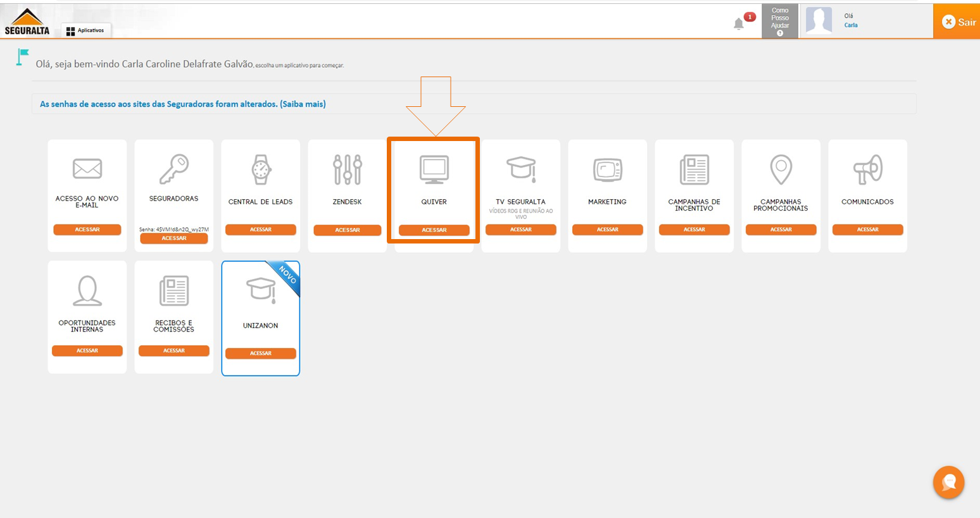Click Acessar under Comunicados
Image resolution: width=980 pixels, height=518 pixels.
868,230
